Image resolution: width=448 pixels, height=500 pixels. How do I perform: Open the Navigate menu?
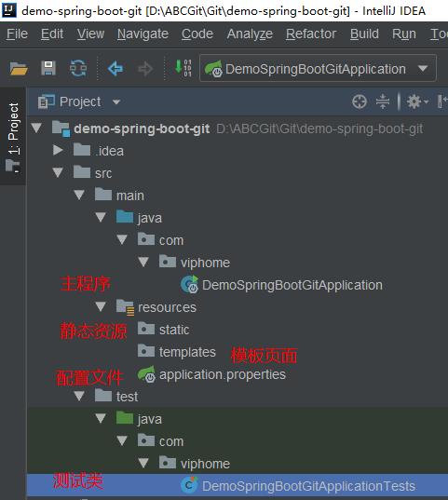point(143,34)
